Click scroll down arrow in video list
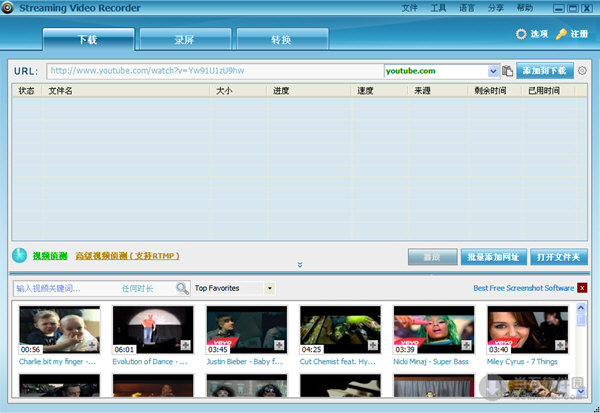This screenshot has height=413, width=600. (x=581, y=391)
